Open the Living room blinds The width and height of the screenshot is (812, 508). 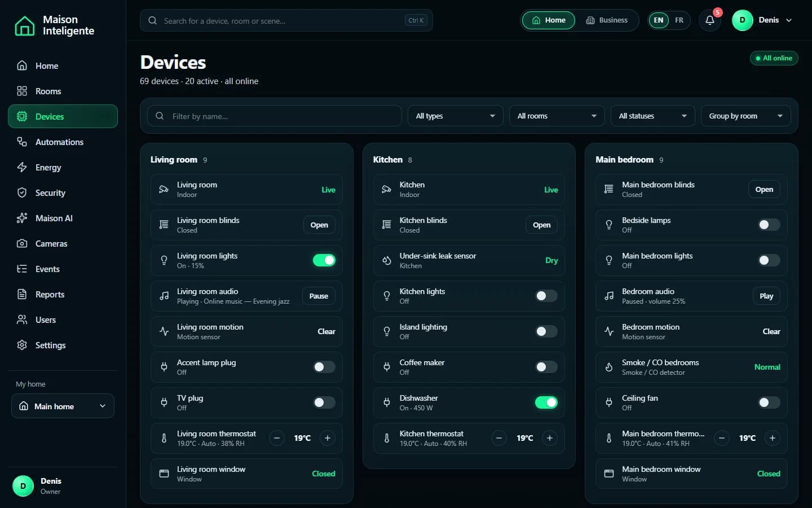(319, 225)
